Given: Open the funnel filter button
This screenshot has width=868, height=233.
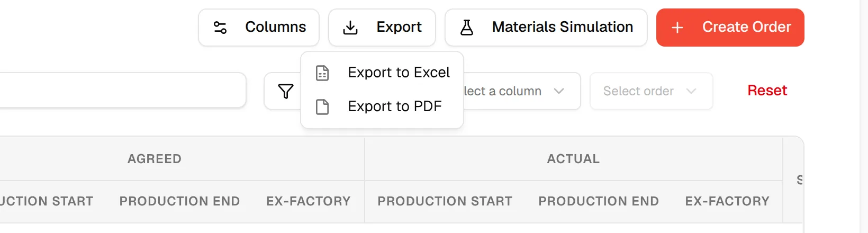Looking at the screenshot, I should click(x=285, y=91).
